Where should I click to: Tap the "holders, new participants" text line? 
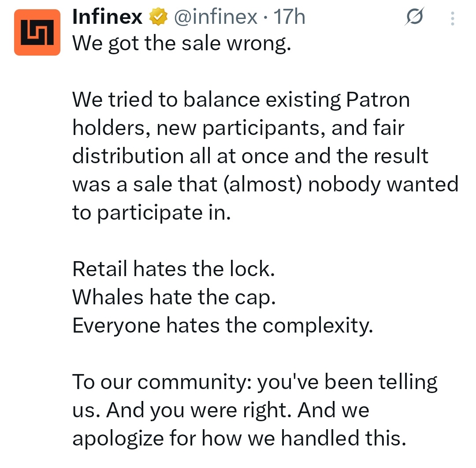(x=238, y=128)
